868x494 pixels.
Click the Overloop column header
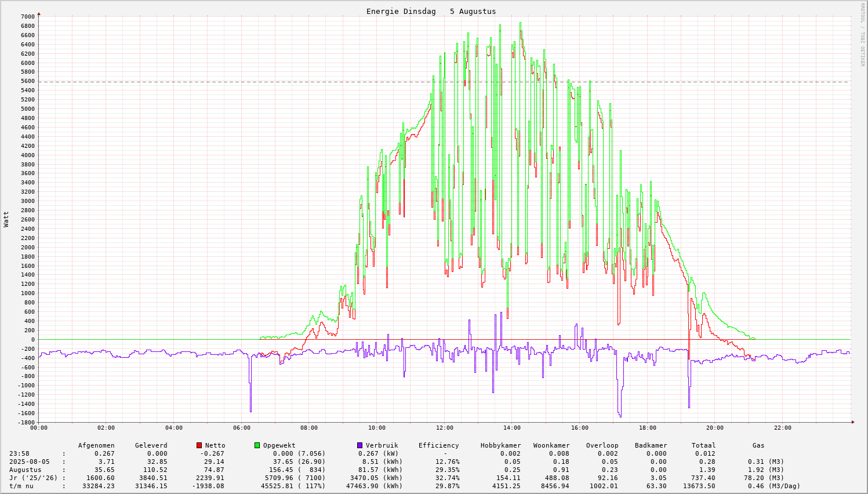click(x=602, y=445)
